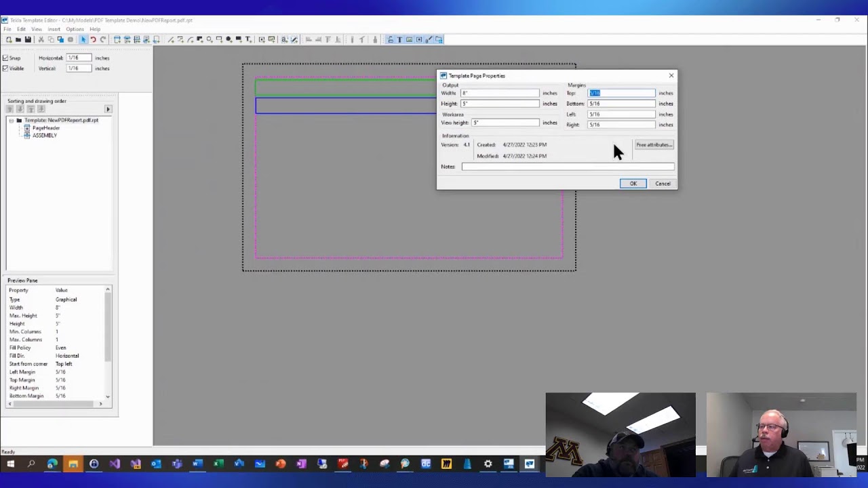This screenshot has height=488, width=868.
Task: Click move-up arrow in sorting order panel
Action: coord(9,109)
